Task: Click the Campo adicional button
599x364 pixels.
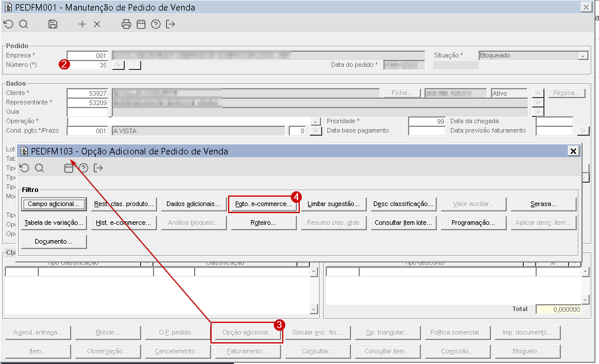Action: tap(54, 204)
